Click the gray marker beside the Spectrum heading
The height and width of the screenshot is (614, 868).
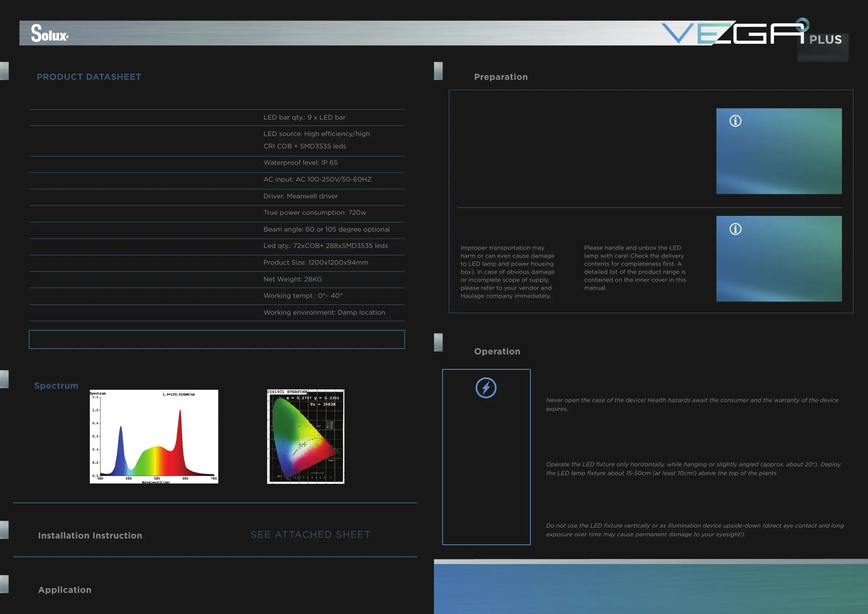4,379
